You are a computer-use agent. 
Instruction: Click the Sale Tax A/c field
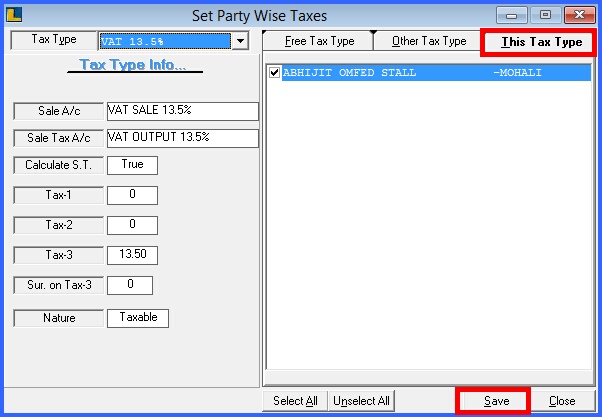181,138
